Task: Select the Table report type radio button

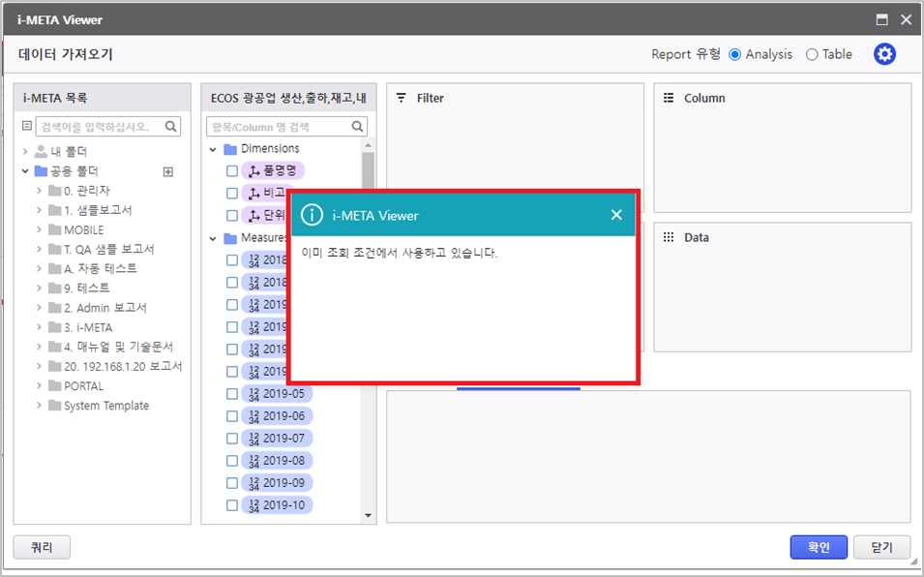Action: (x=812, y=55)
